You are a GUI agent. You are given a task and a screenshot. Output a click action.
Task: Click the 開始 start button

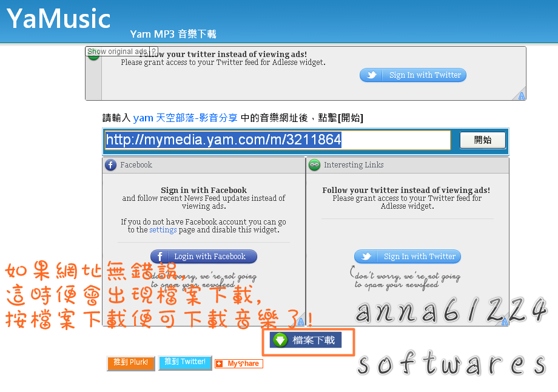(483, 140)
